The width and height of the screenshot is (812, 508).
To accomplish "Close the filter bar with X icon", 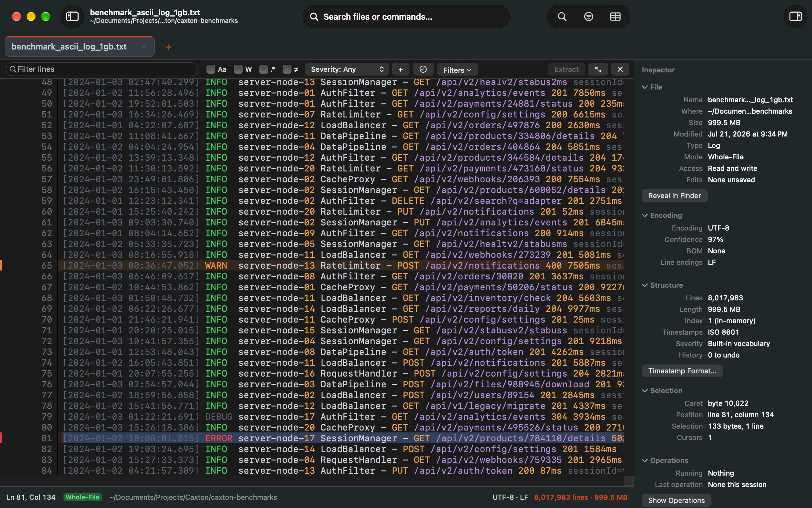I will tap(620, 70).
